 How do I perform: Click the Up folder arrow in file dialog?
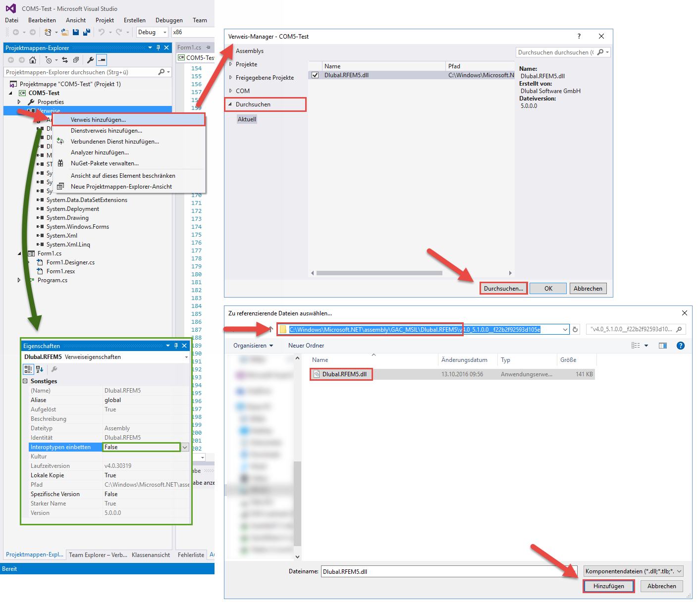click(x=271, y=329)
